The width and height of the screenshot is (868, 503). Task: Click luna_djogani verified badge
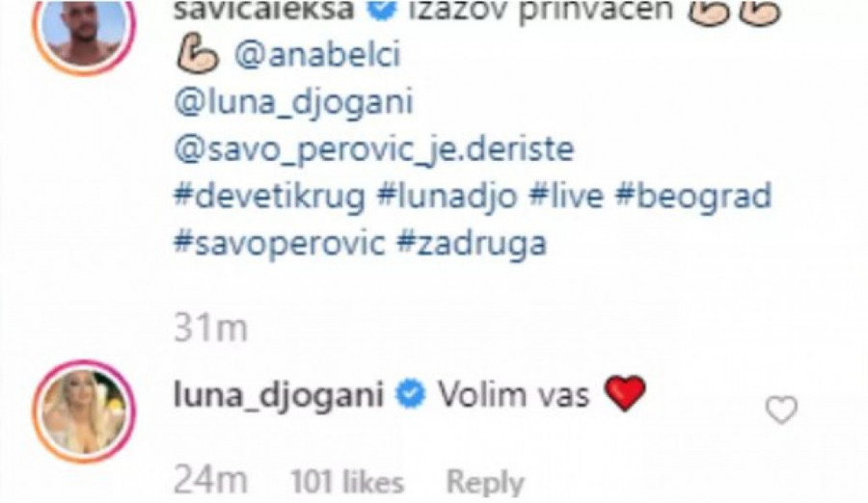point(411,395)
